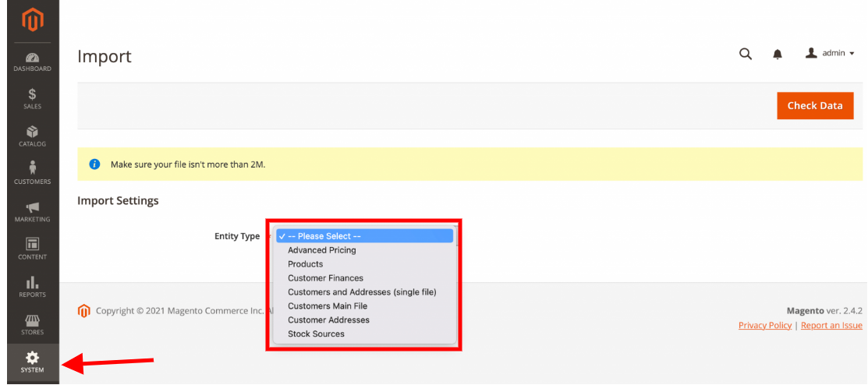Open the Privacy Policy link
Image resolution: width=868 pixels, height=385 pixels.
pos(765,325)
